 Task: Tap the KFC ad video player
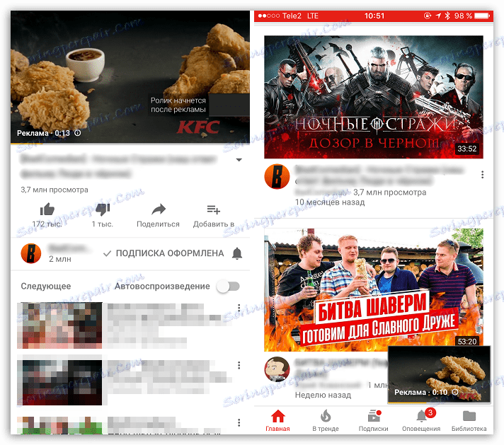[130, 77]
